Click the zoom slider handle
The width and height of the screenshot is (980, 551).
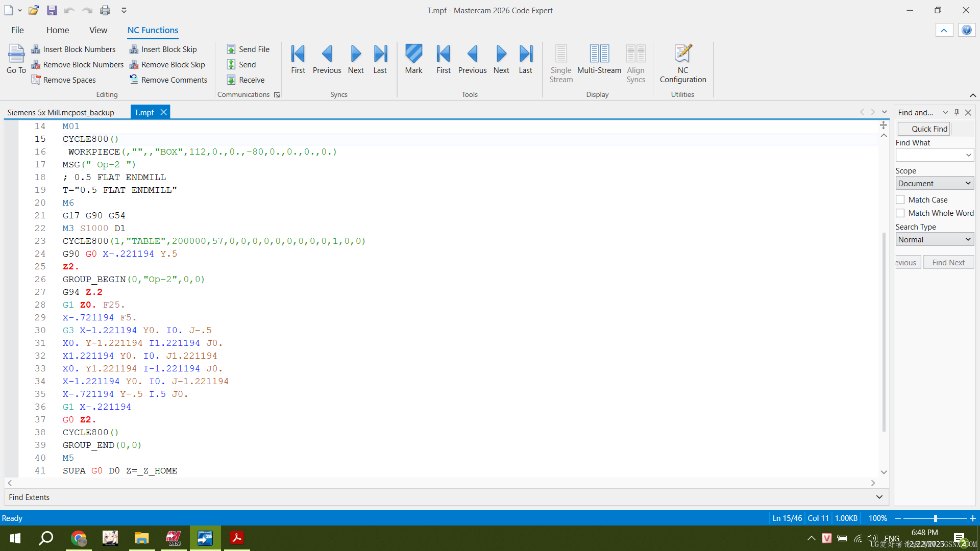(x=936, y=518)
